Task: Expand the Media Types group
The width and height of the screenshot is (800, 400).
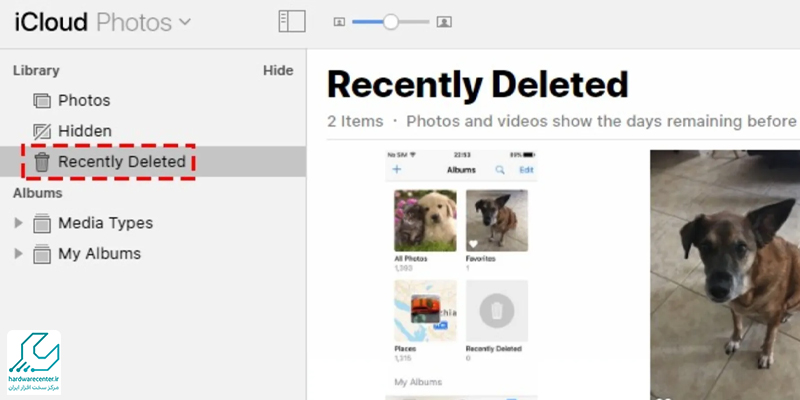Action: pyautogui.click(x=18, y=223)
